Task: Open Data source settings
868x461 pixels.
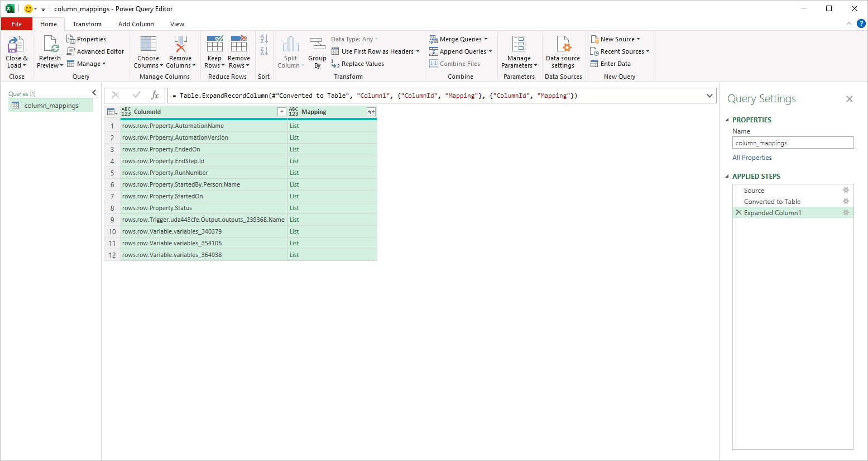Action: (x=563, y=52)
